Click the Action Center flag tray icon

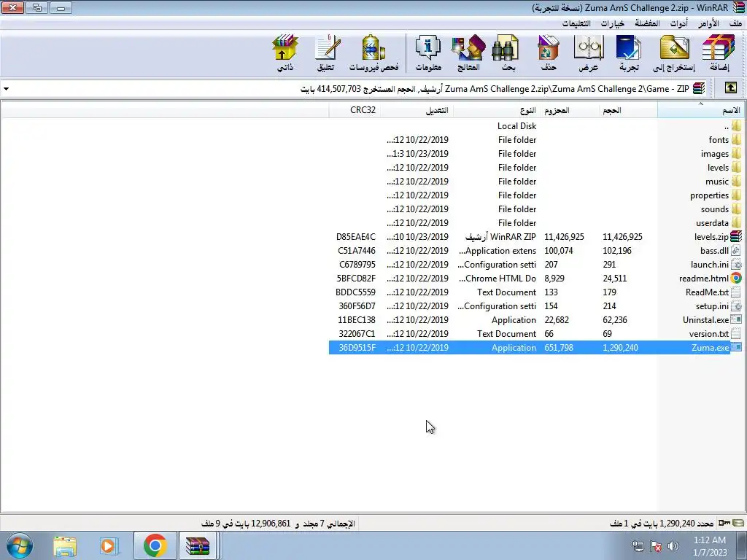656,546
